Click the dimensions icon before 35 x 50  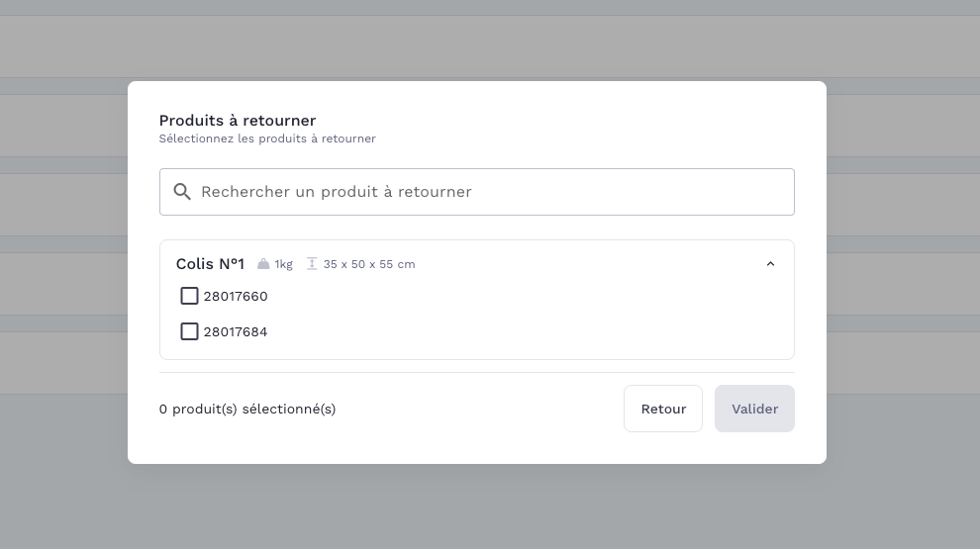(x=312, y=264)
